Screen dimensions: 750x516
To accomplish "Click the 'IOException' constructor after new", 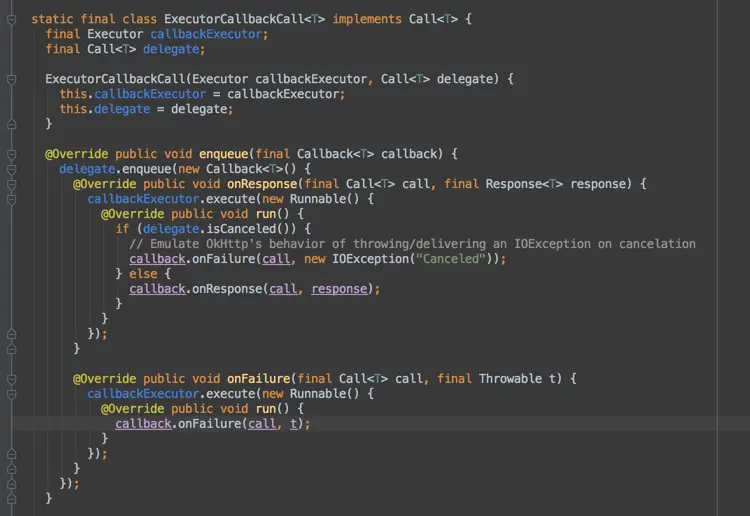I will pos(370,259).
